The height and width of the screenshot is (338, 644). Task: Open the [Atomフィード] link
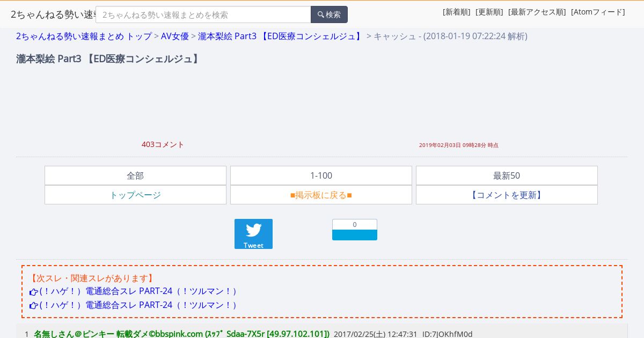click(598, 12)
